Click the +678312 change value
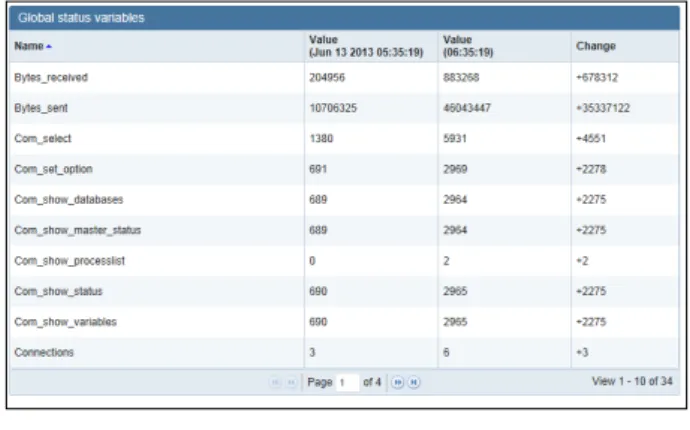The image size is (690, 430). coord(597,78)
